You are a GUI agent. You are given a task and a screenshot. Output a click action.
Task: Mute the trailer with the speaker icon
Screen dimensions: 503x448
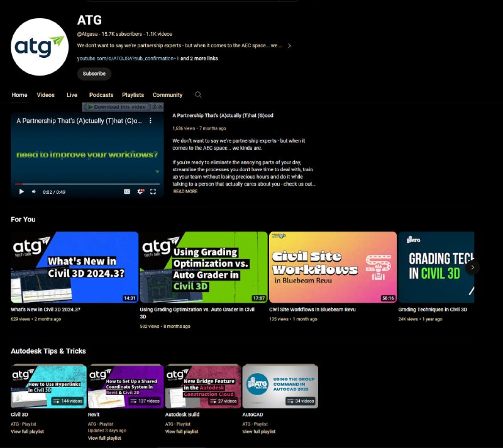pos(34,191)
